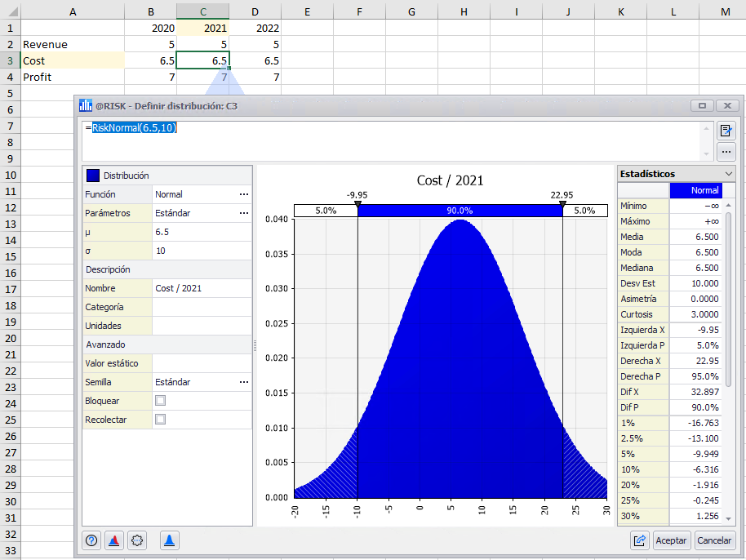
Task: Open the Semilla Estándar ellipsis options
Action: tap(243, 382)
